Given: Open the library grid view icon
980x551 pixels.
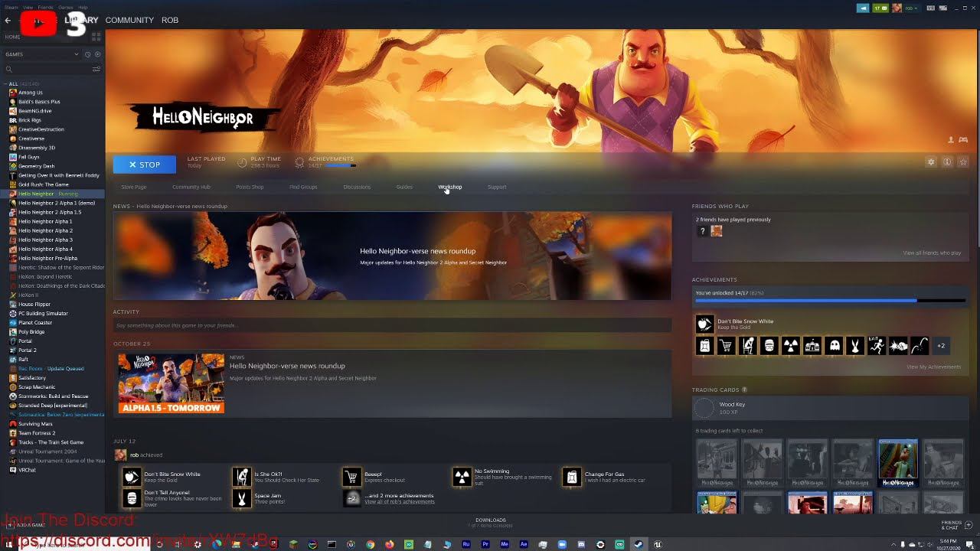Looking at the screenshot, I should pos(96,36).
